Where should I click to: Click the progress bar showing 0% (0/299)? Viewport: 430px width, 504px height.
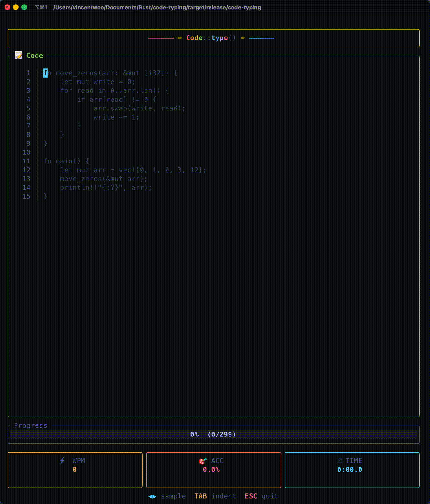tap(213, 434)
